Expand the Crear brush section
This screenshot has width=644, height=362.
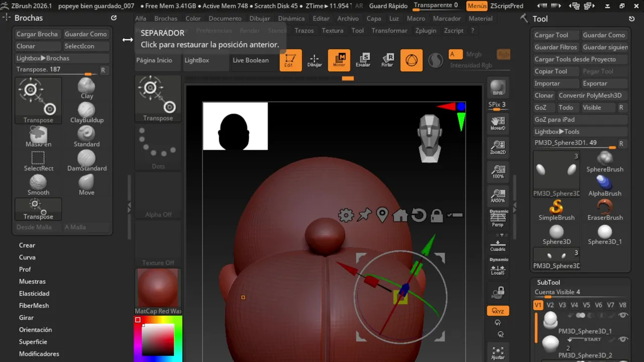[x=27, y=245]
